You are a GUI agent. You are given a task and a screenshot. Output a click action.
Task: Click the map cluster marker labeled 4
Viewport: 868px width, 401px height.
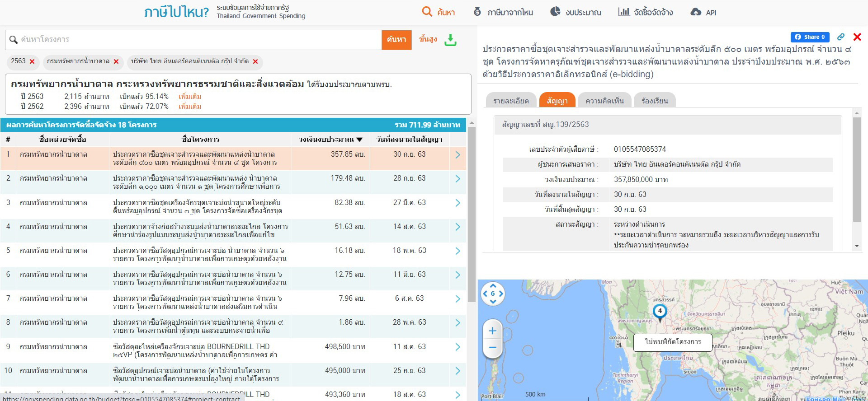pos(660,311)
